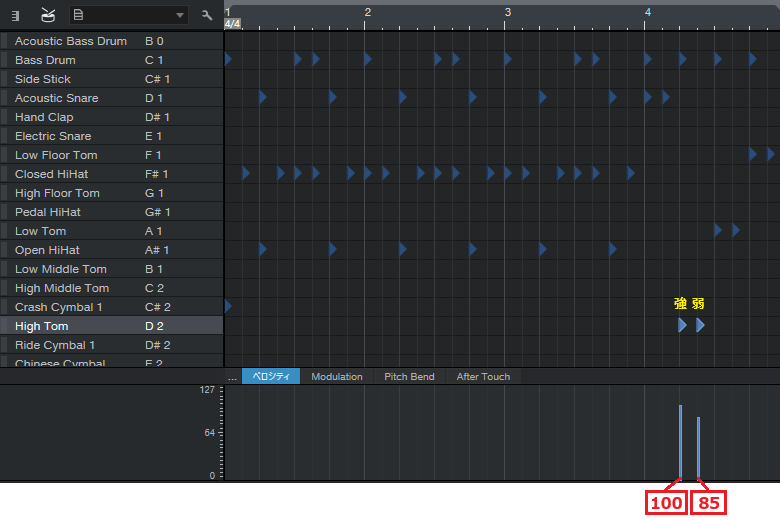Screen dimensions: 780x520
Task: Toggle the mute box beside Closed HiHat
Action: 4,174
